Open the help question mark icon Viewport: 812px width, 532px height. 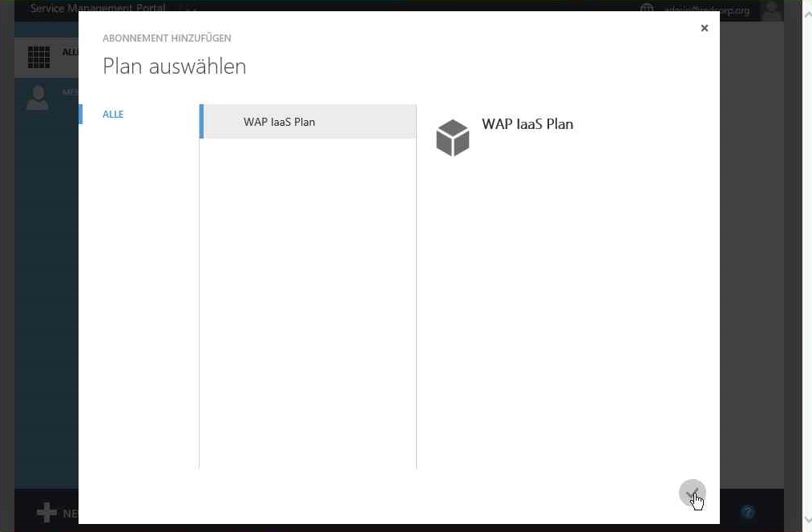[747, 512]
